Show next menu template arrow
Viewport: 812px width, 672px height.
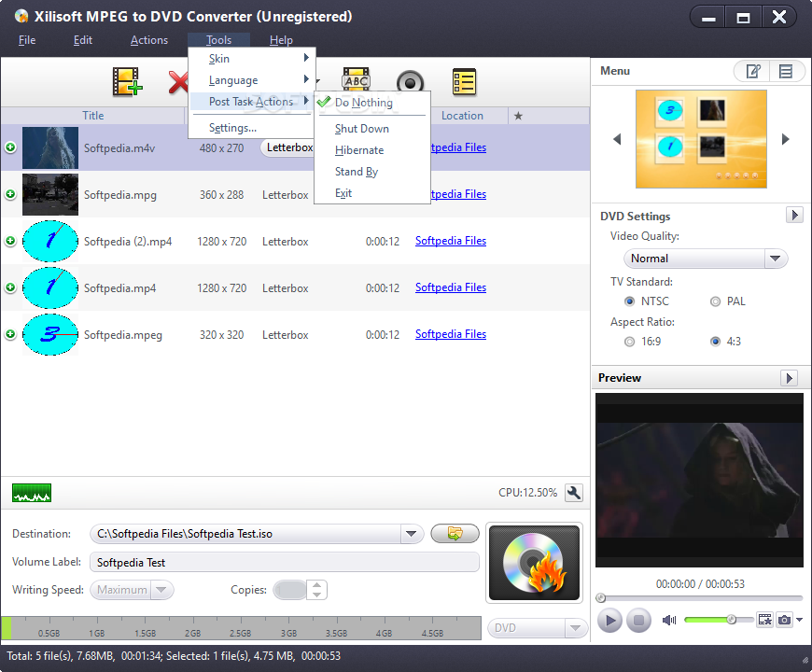(x=786, y=139)
